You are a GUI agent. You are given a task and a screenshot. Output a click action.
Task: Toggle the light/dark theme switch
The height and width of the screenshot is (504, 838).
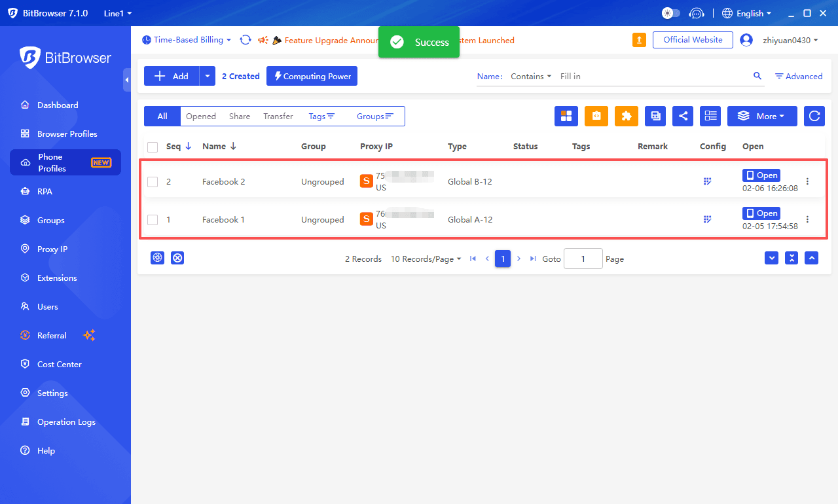(671, 13)
